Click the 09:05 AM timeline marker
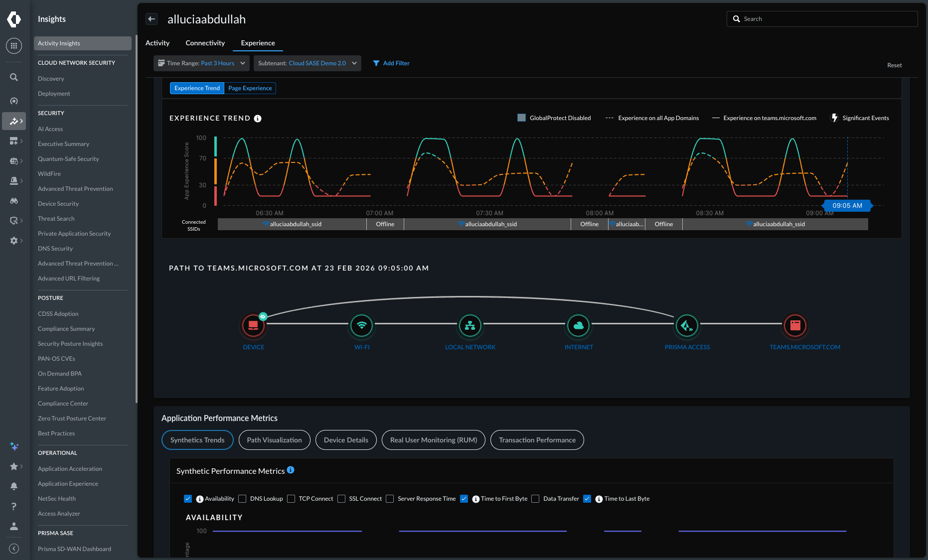This screenshot has width=928, height=560. point(847,205)
